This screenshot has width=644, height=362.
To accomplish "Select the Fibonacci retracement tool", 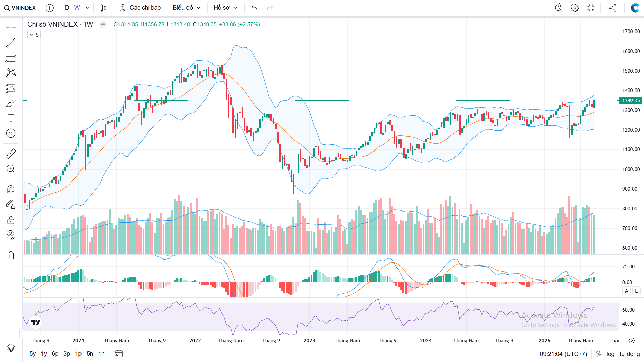I will (11, 58).
